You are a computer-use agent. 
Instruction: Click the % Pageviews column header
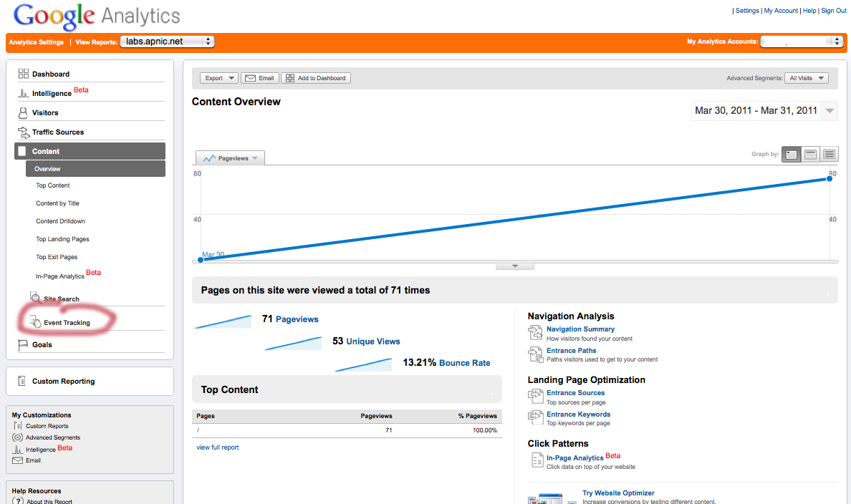pos(478,416)
